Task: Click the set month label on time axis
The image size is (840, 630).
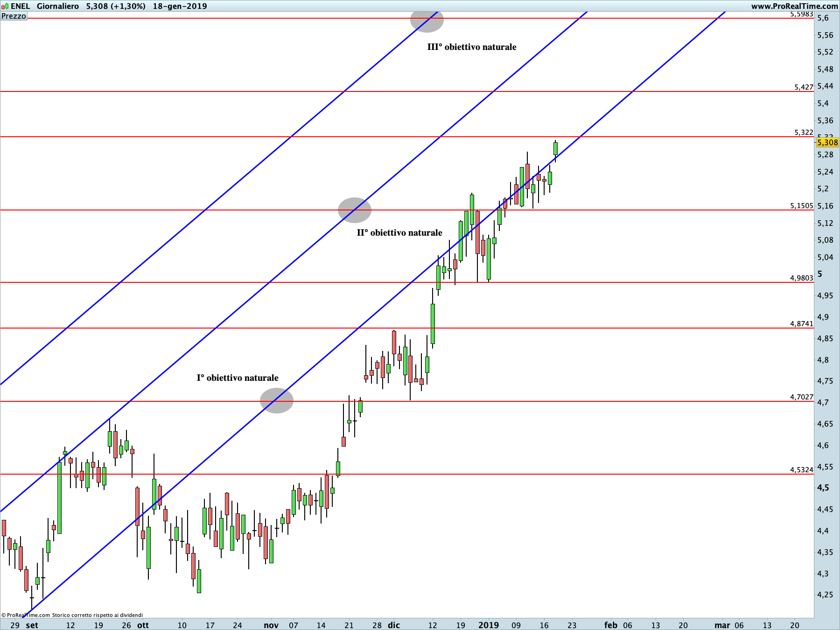Action: click(x=32, y=625)
